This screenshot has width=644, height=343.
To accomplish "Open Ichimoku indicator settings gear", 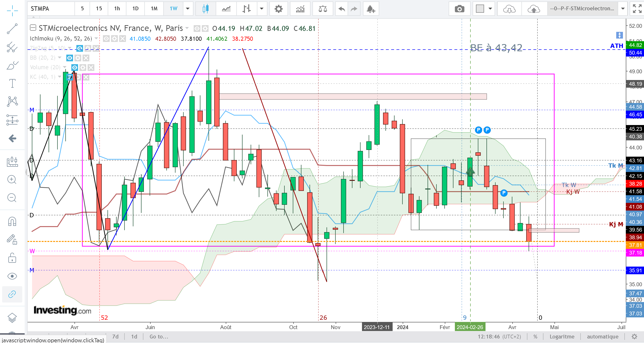I will click(x=114, y=39).
